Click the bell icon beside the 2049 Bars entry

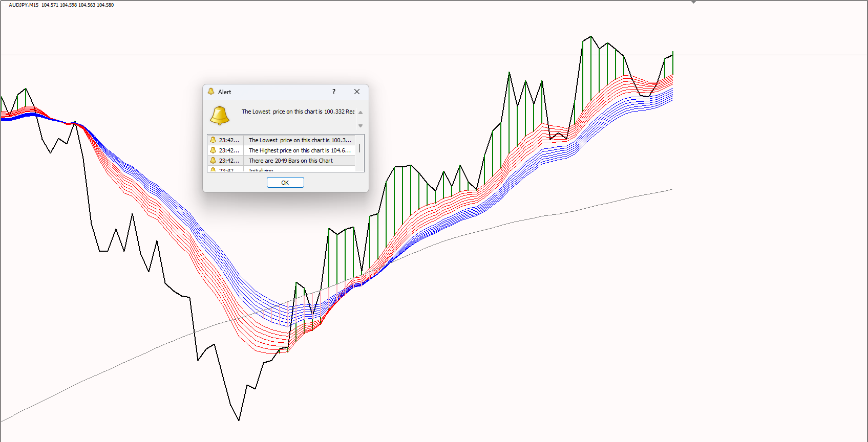213,161
